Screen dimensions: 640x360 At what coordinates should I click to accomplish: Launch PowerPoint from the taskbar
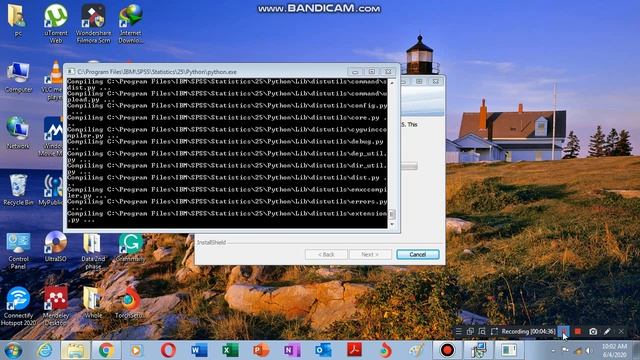coord(261,350)
